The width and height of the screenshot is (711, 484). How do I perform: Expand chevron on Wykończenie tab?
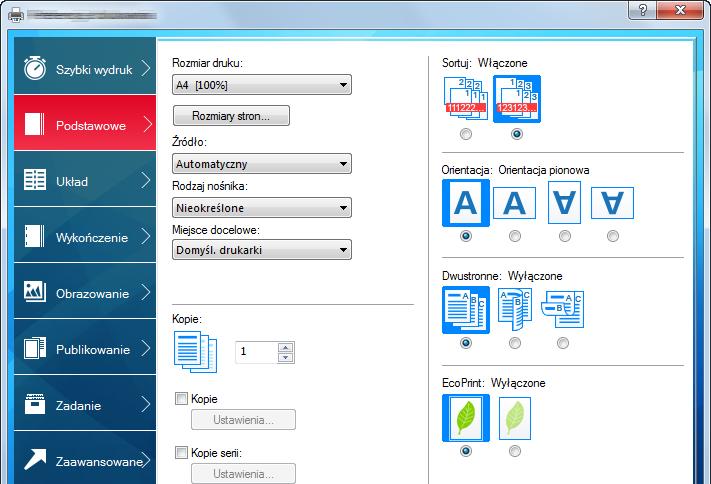[x=146, y=236]
